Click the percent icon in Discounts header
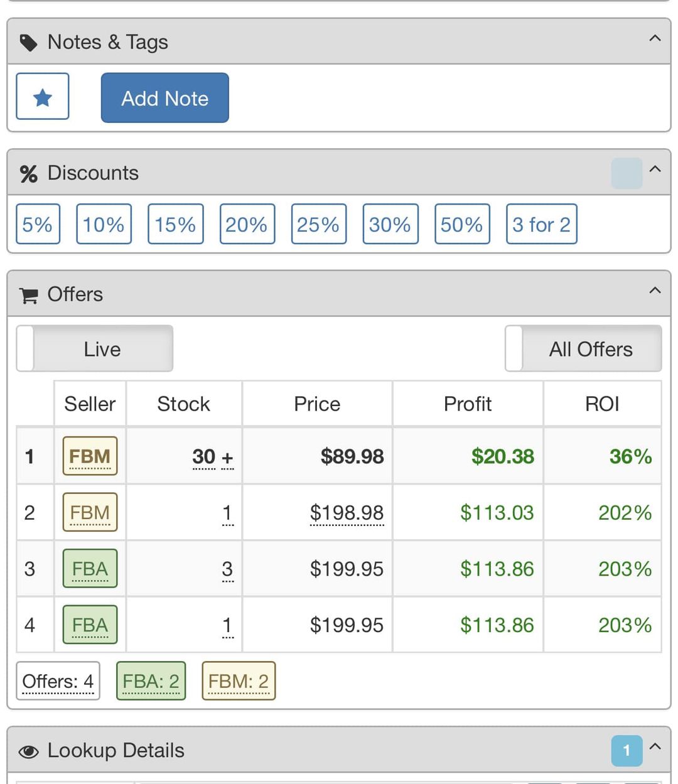 pyautogui.click(x=28, y=174)
